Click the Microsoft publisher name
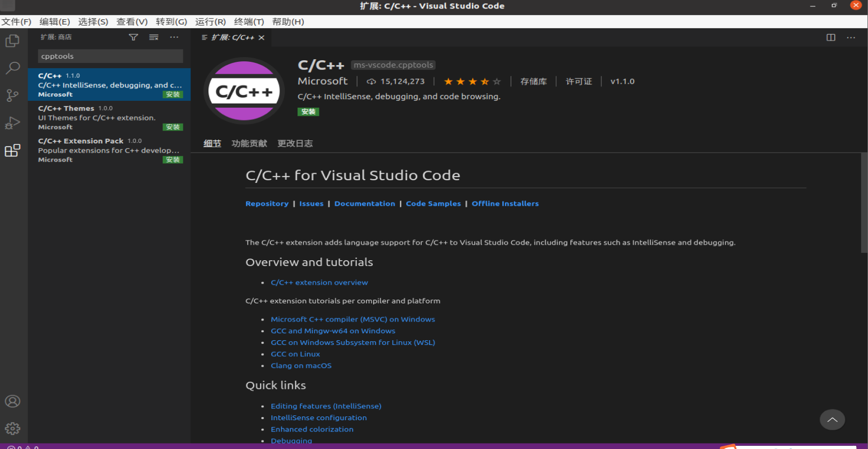 323,81
